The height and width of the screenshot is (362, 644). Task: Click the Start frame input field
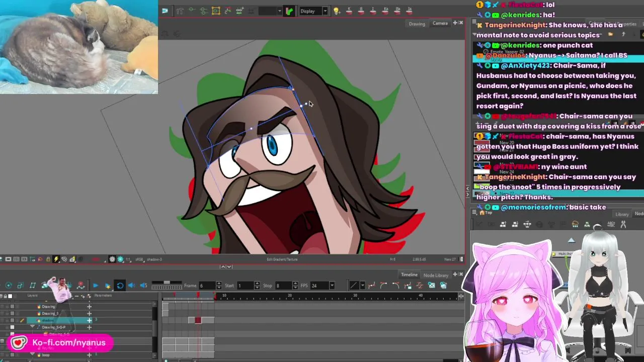[x=246, y=286]
